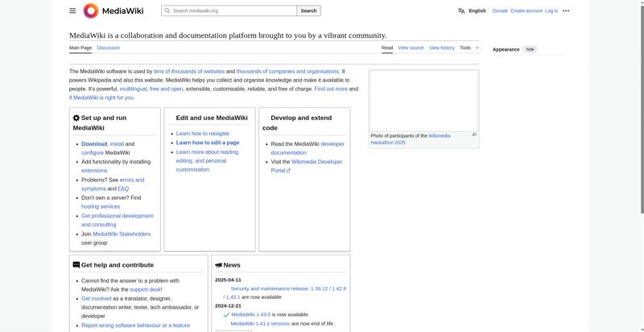The height and width of the screenshot is (332, 644).
Task: Click the configure link
Action: click(93, 153)
